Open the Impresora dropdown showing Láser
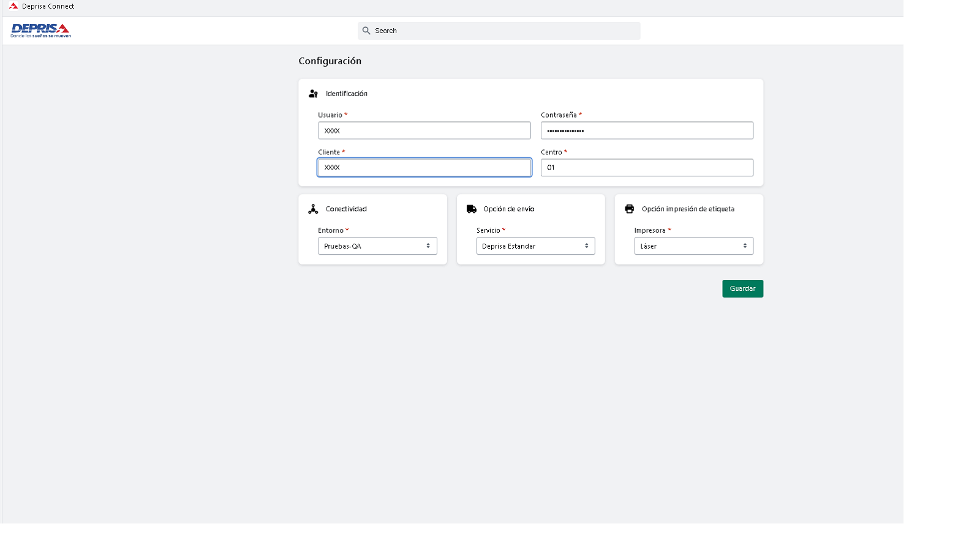The image size is (980, 551). point(693,246)
